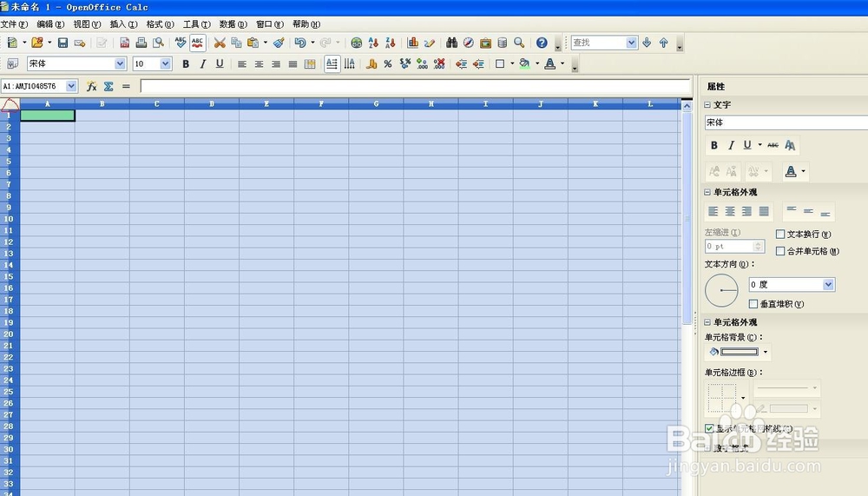Open the 编辑 menu
Image resolution: width=868 pixels, height=496 pixels.
click(x=50, y=24)
